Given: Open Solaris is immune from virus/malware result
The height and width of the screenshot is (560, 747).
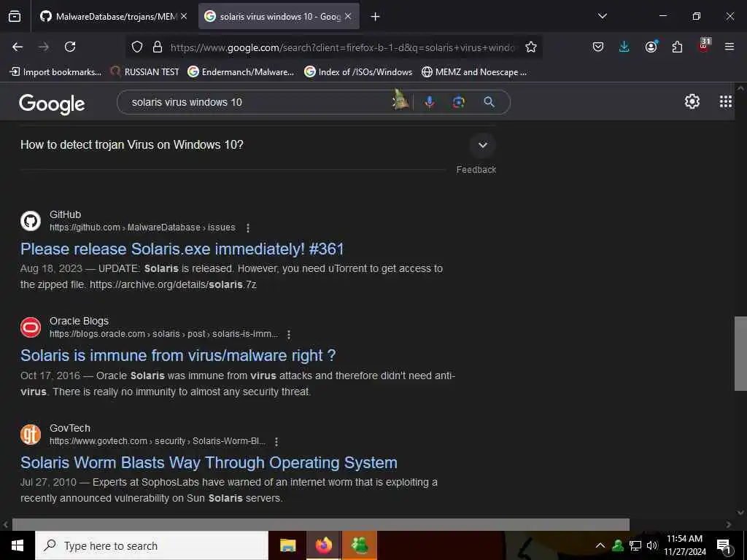Looking at the screenshot, I should coord(178,355).
